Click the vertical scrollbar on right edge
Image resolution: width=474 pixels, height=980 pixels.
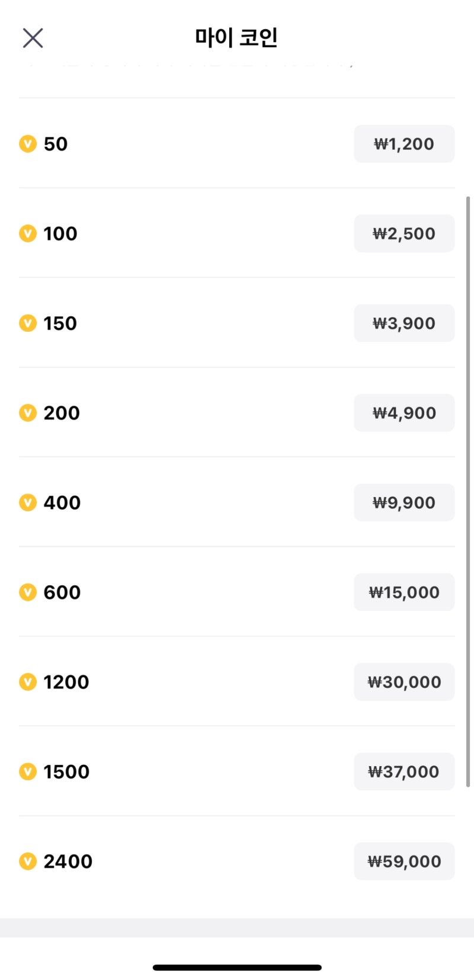(468, 492)
